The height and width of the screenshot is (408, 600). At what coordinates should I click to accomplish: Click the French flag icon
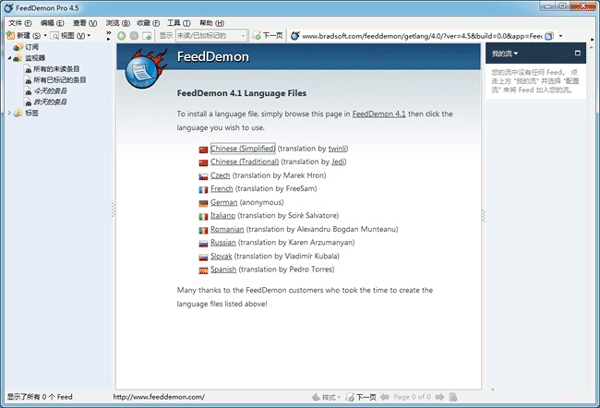(x=203, y=190)
